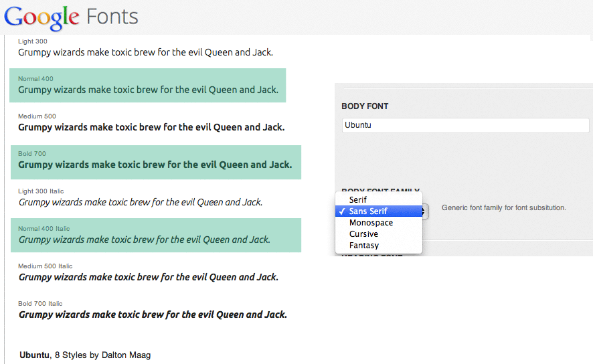
Task: Select the Medium 500 Italic sample
Action: (149, 272)
